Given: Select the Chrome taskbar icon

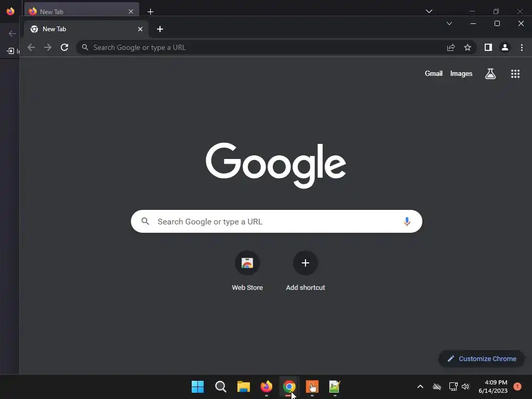Looking at the screenshot, I should [289, 387].
